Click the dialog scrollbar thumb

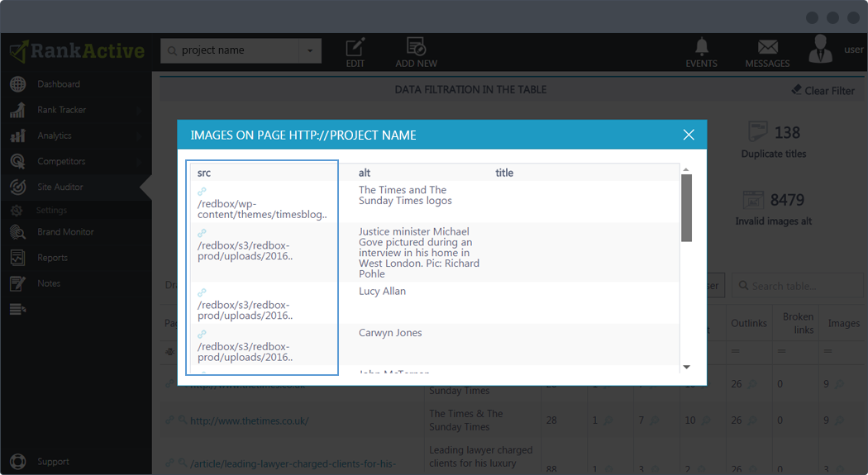click(x=686, y=208)
